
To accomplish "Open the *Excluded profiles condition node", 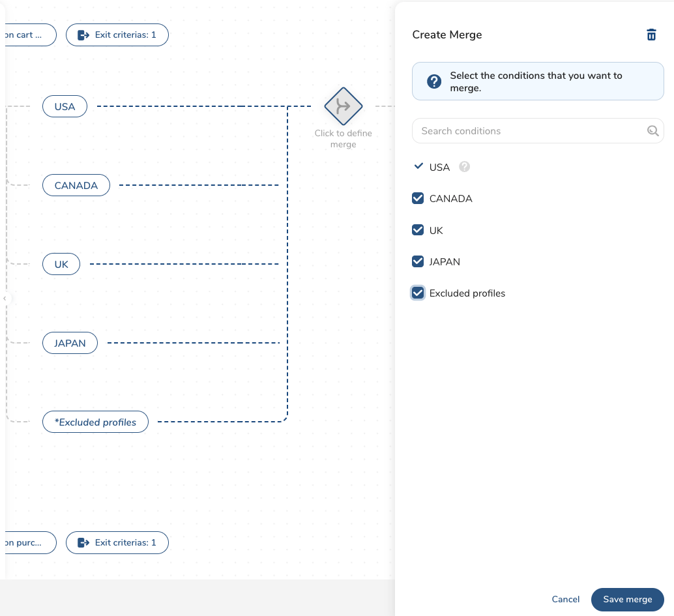I will 96,422.
